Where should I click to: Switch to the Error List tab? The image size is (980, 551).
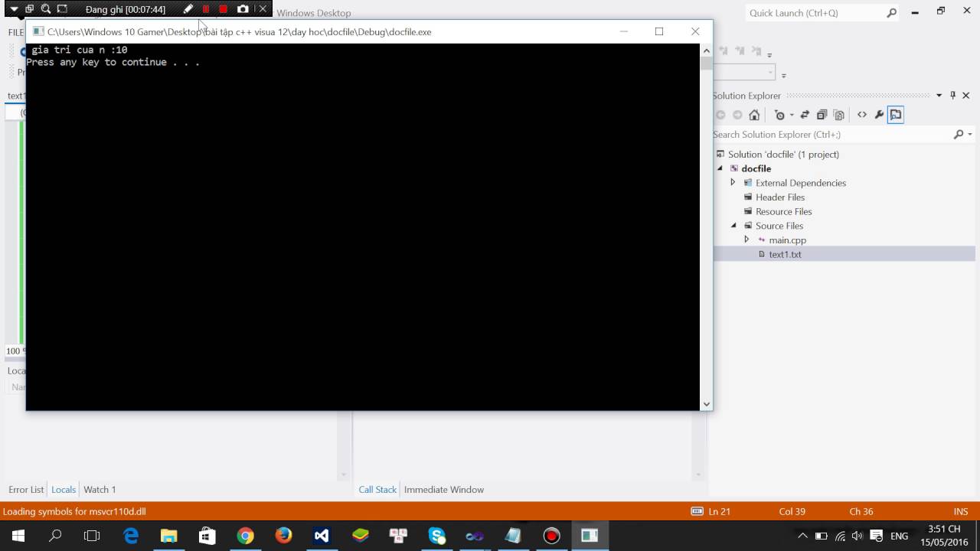(x=26, y=490)
